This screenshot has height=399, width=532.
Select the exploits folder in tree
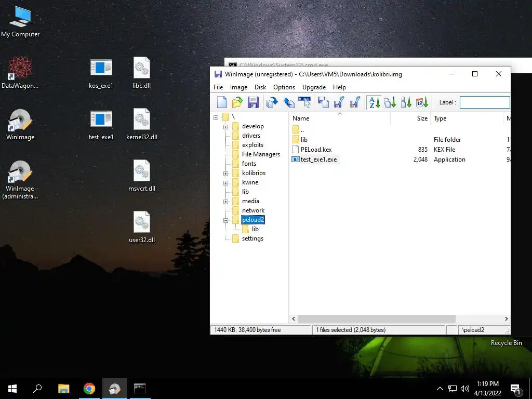point(252,145)
